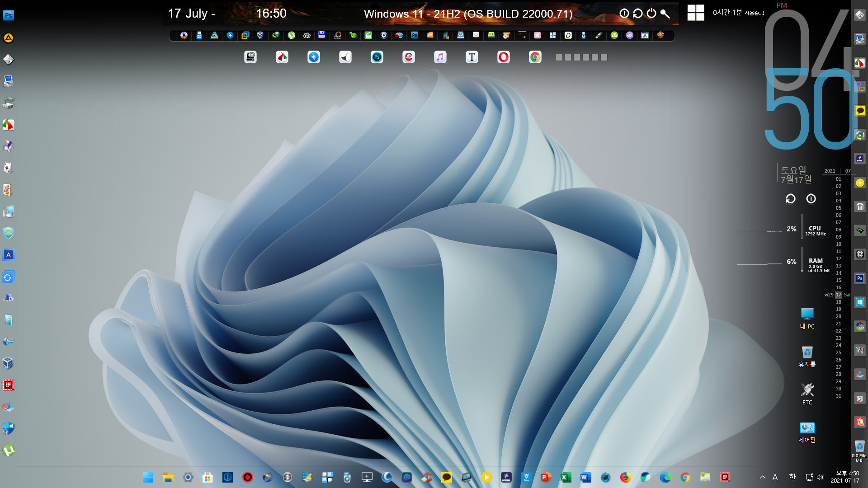Open the VirtualBox cube icon in left sidebar
Screen dimensions: 868x488
click(x=9, y=363)
